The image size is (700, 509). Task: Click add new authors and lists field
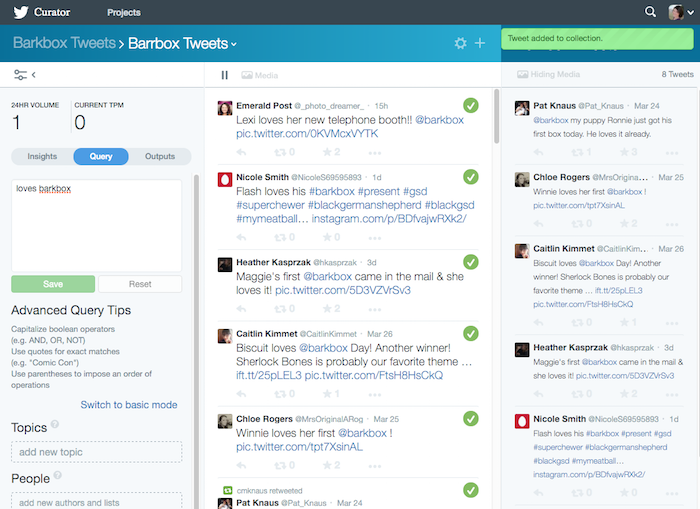tap(96, 502)
